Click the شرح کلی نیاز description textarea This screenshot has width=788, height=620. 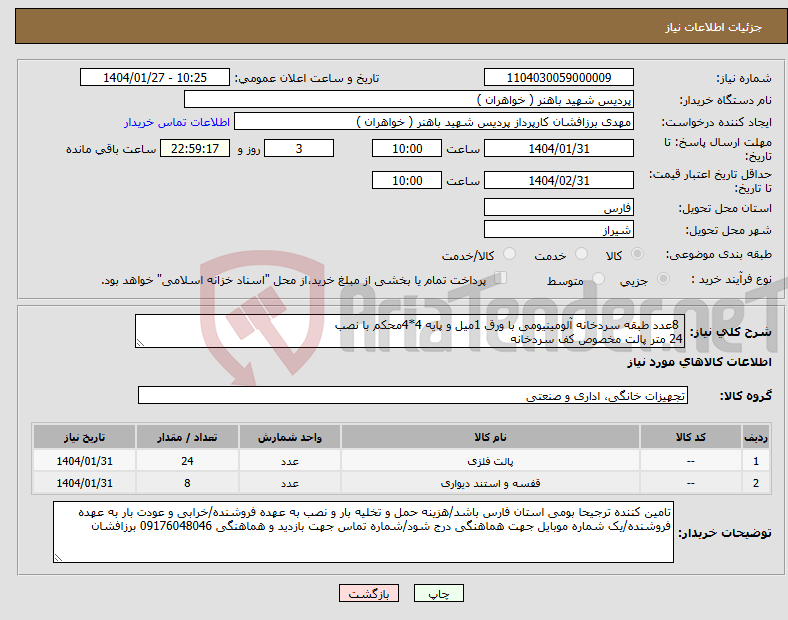410,332
